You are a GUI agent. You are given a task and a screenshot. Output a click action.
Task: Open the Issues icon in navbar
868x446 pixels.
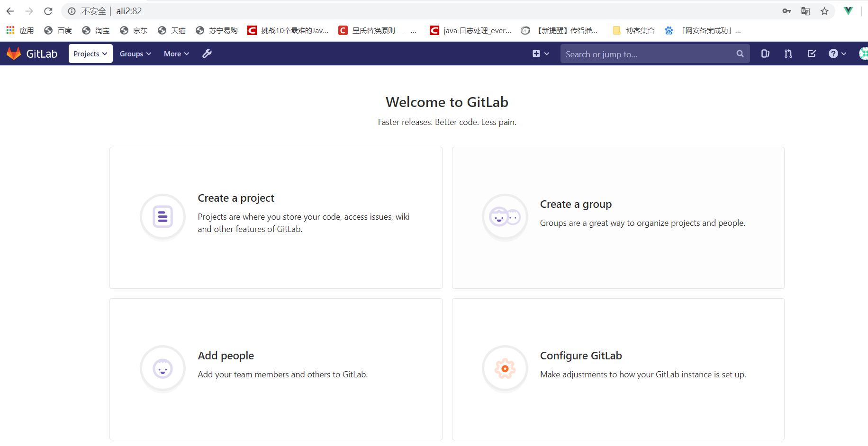point(765,54)
